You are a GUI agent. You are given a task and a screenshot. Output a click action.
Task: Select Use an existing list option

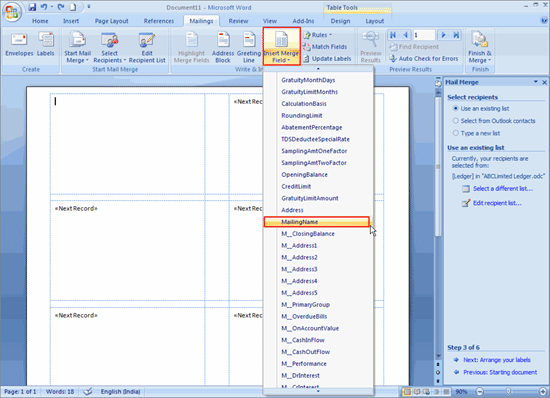point(481,109)
